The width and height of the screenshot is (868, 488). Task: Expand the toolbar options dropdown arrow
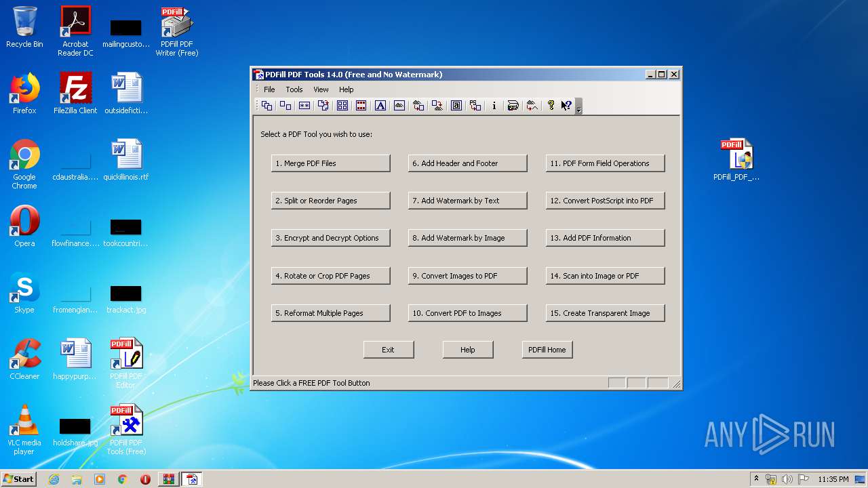[x=578, y=106]
